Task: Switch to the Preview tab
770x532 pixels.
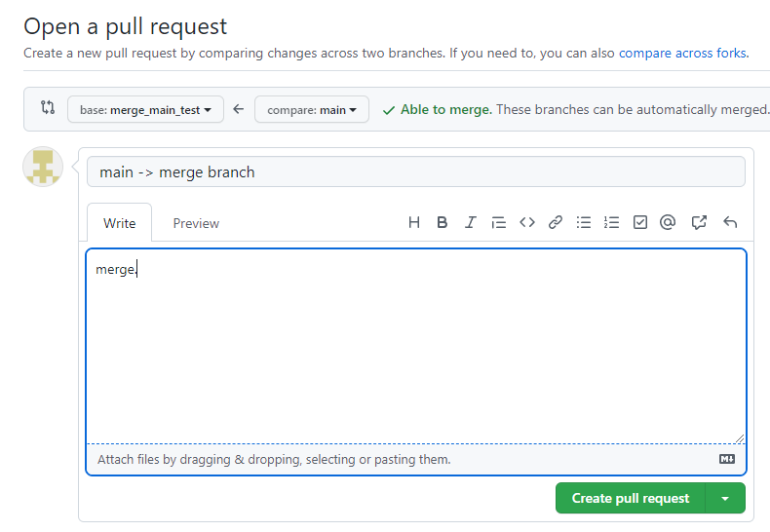Action: (196, 223)
